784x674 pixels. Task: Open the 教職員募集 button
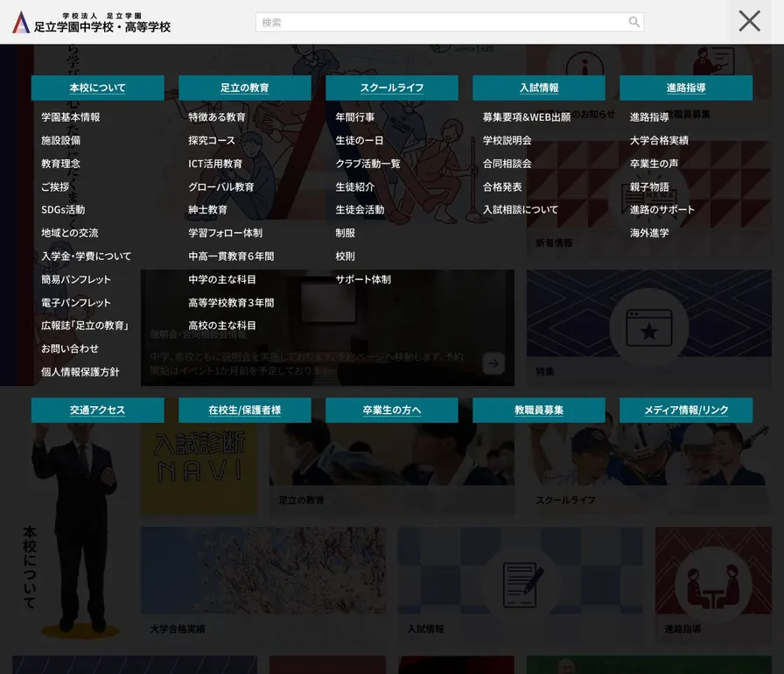539,410
